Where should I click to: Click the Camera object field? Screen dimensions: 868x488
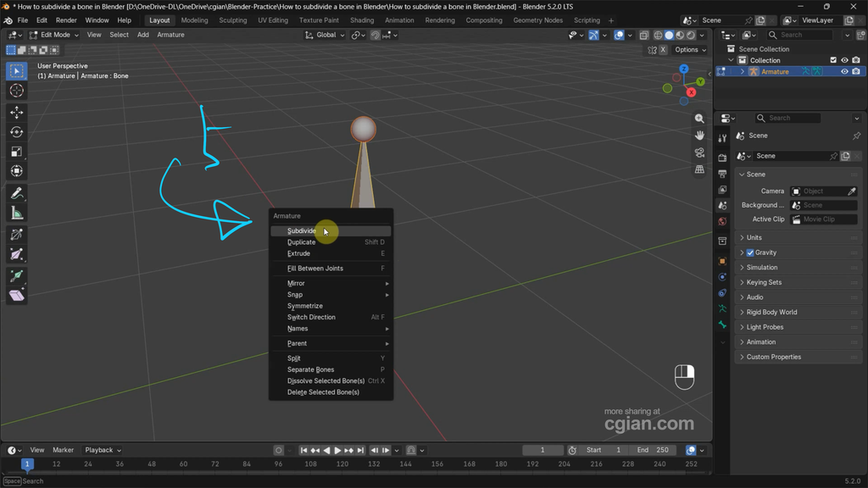click(x=818, y=191)
